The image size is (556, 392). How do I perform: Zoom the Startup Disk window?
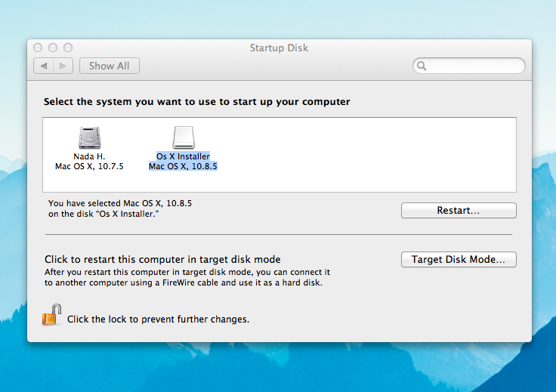coord(68,48)
